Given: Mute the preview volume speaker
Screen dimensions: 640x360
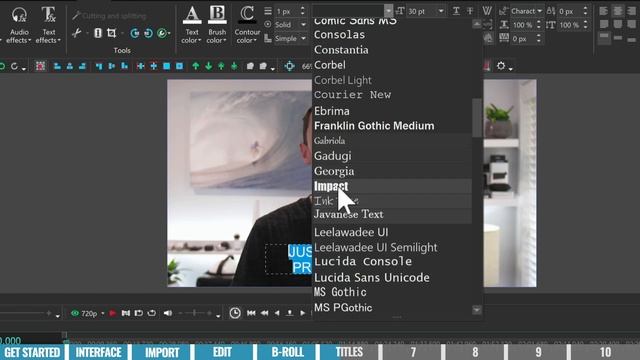Looking at the screenshot, I should (x=168, y=313).
